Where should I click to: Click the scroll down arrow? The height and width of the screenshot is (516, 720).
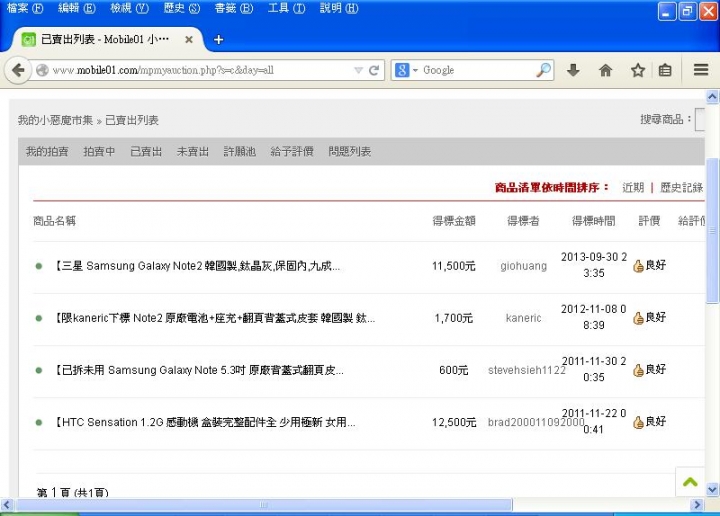pyautogui.click(x=712, y=489)
